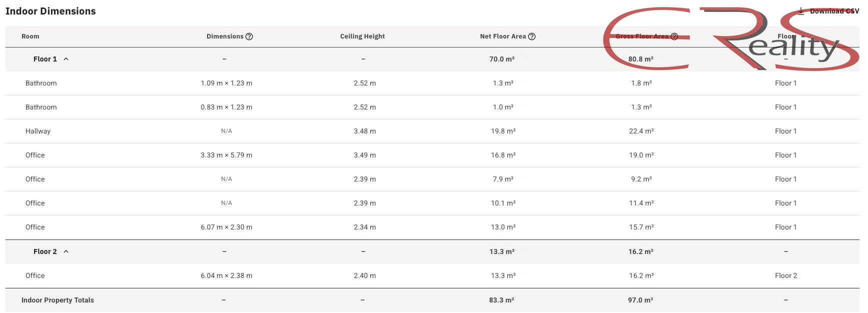Click the Room column header
The height and width of the screenshot is (313, 868).
coord(31,36)
